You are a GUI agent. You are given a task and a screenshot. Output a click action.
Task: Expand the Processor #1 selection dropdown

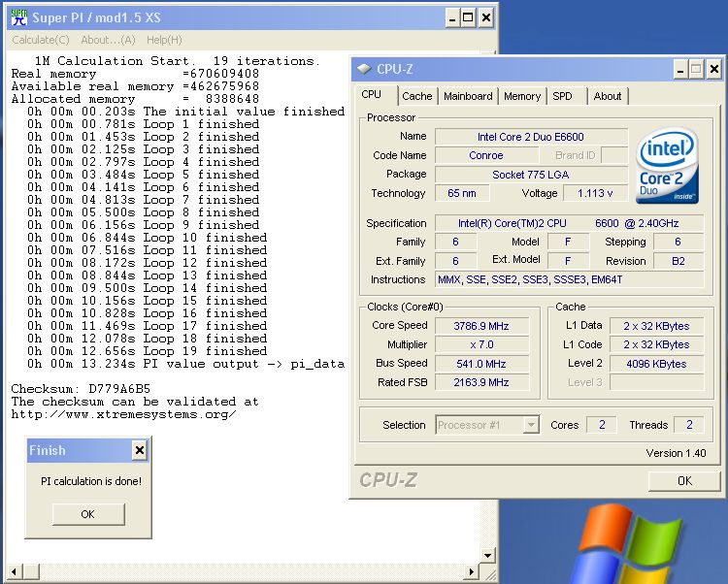[x=531, y=425]
